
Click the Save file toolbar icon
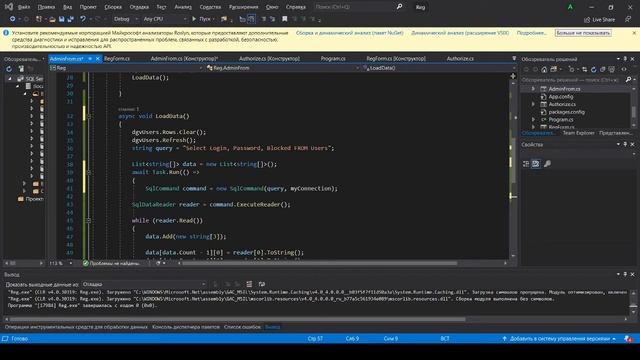(x=62, y=19)
